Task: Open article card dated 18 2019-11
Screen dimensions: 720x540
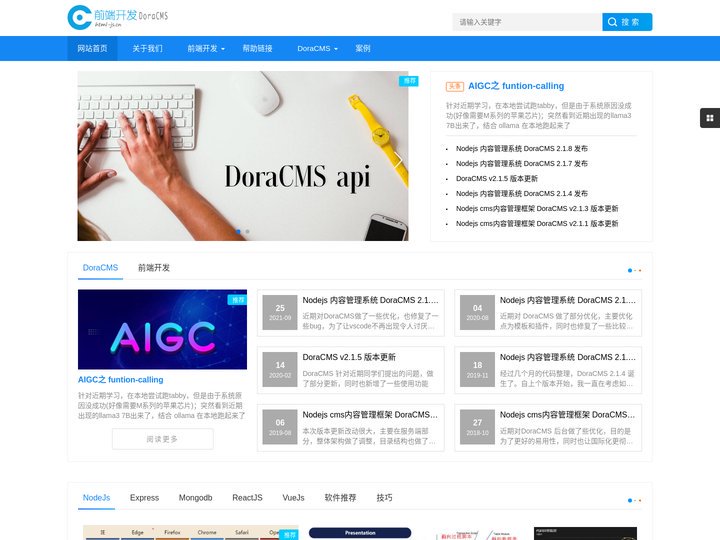Action: click(x=548, y=370)
